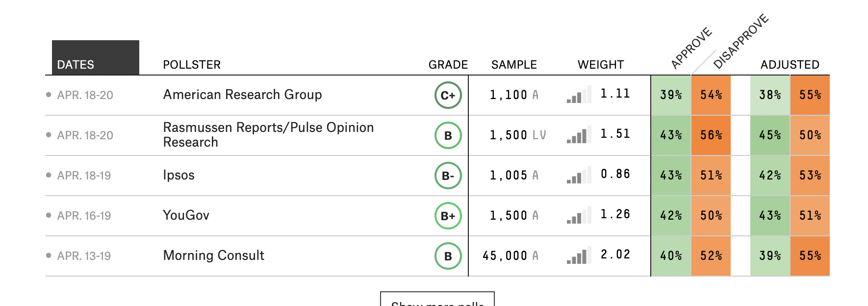
Task: Sort polls by the WEIGHT column header
Action: coord(600,65)
